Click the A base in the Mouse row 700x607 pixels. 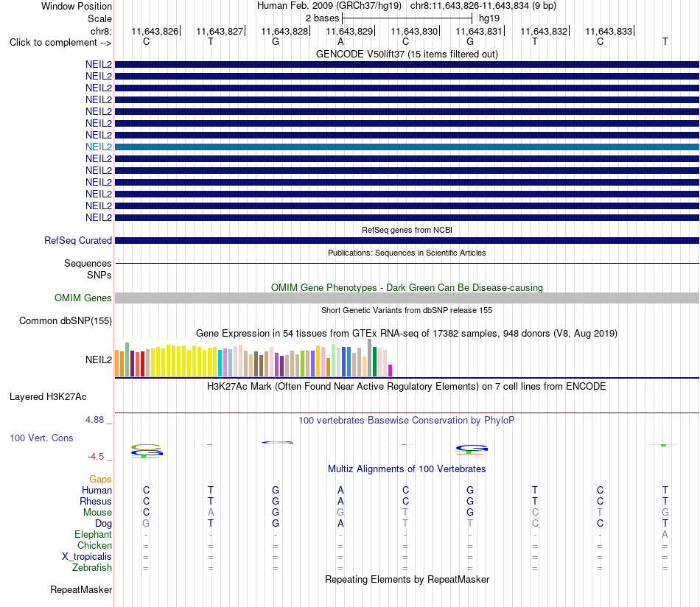coord(211,513)
